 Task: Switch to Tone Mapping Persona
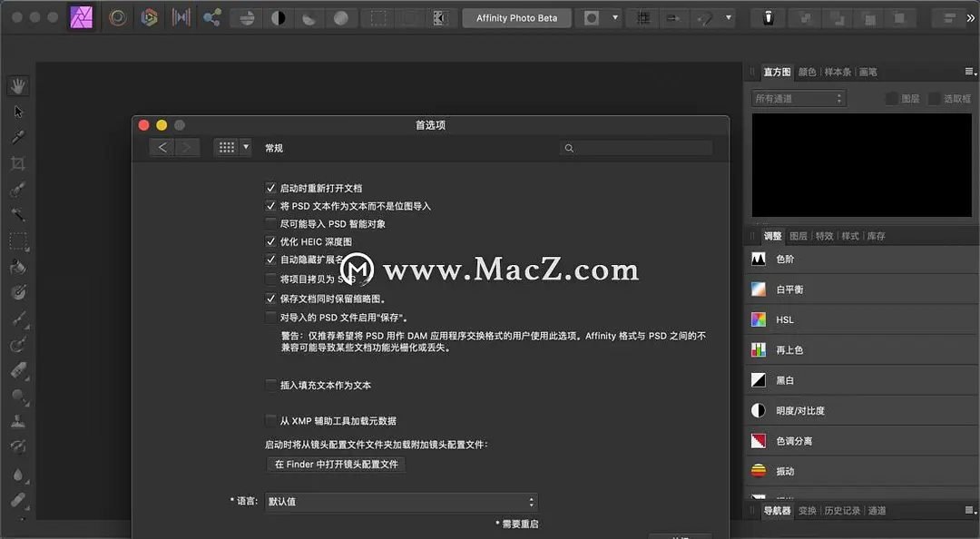(x=181, y=17)
